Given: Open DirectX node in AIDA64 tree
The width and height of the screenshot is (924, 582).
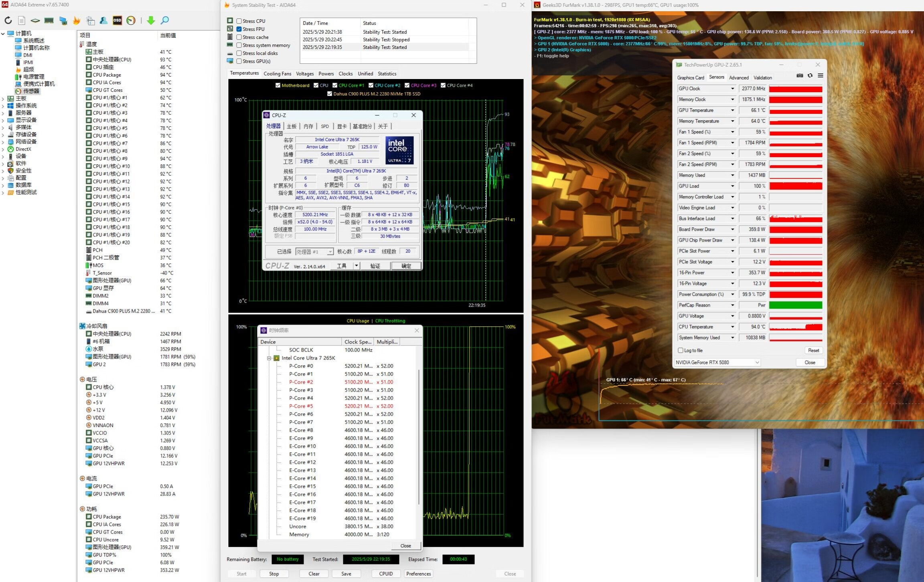Looking at the screenshot, I should [23, 149].
